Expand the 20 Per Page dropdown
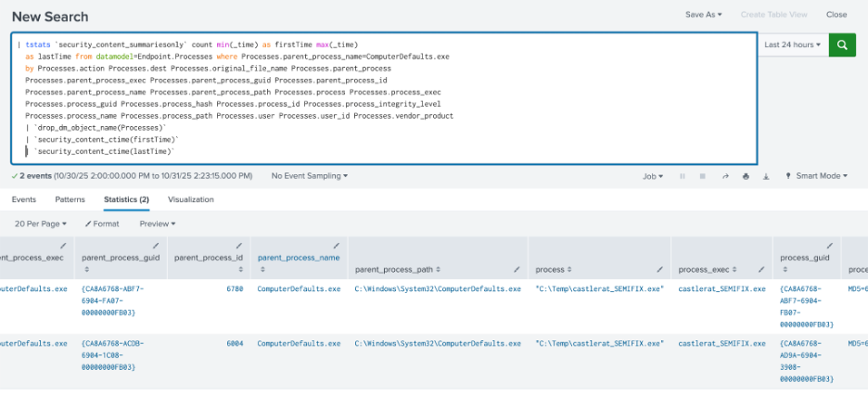Screen dimensions: 868x408 (x=42, y=224)
